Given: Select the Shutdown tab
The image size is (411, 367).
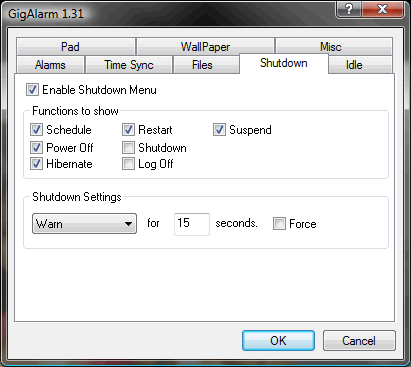Looking at the screenshot, I should 284,63.
